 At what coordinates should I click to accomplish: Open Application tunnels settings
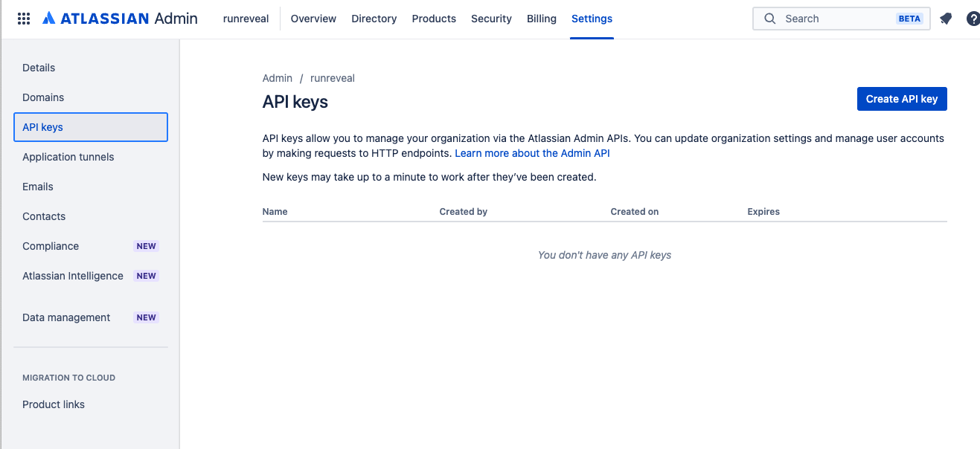(68, 157)
